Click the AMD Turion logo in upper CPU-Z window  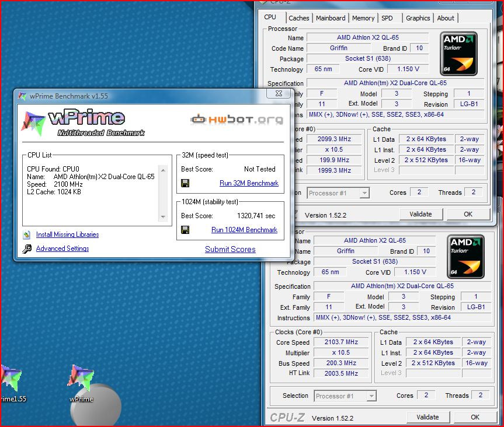(458, 54)
